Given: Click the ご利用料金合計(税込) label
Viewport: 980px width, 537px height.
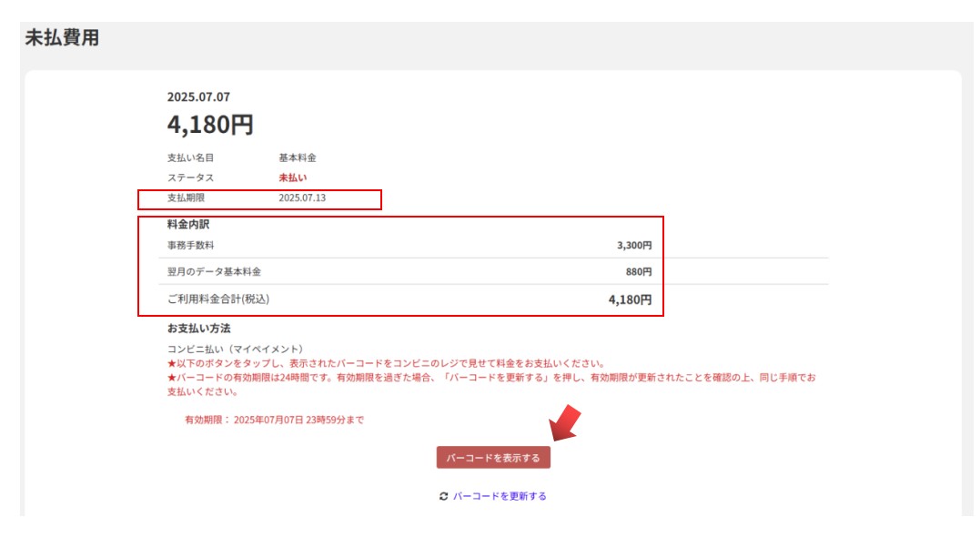Looking at the screenshot, I should point(218,299).
